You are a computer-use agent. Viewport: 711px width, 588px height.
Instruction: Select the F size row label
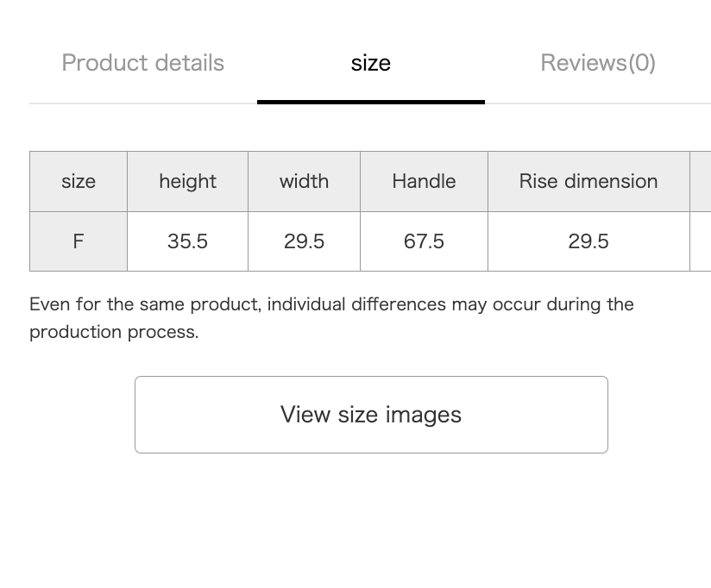tap(79, 241)
